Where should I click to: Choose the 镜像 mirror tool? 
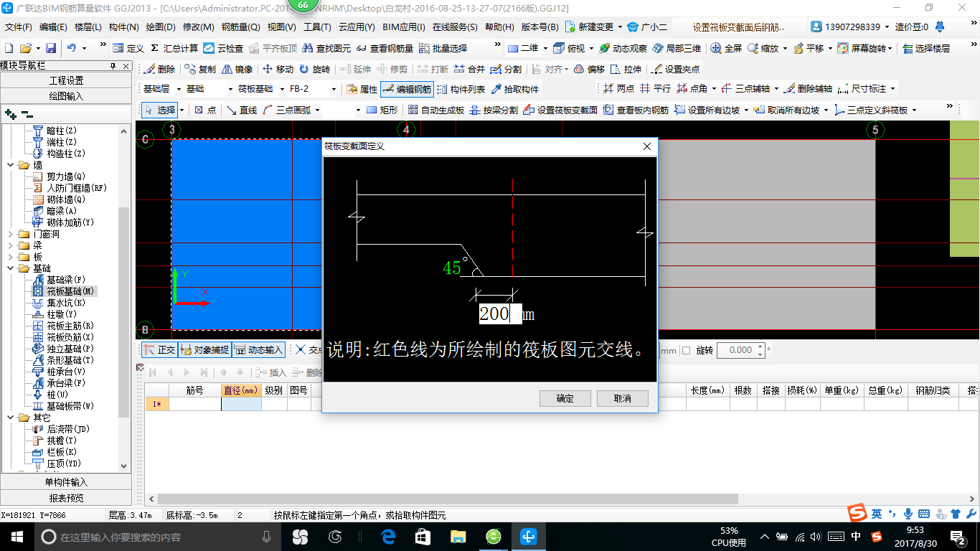click(x=237, y=70)
